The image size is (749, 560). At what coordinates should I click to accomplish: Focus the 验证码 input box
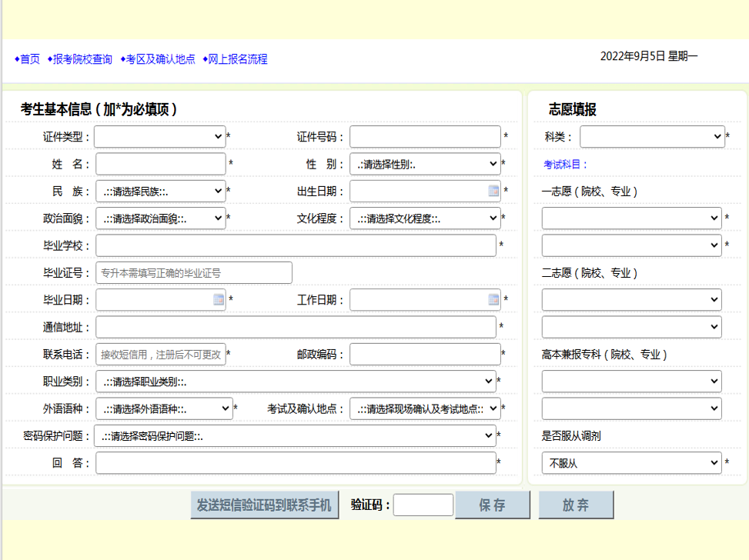[x=423, y=505]
